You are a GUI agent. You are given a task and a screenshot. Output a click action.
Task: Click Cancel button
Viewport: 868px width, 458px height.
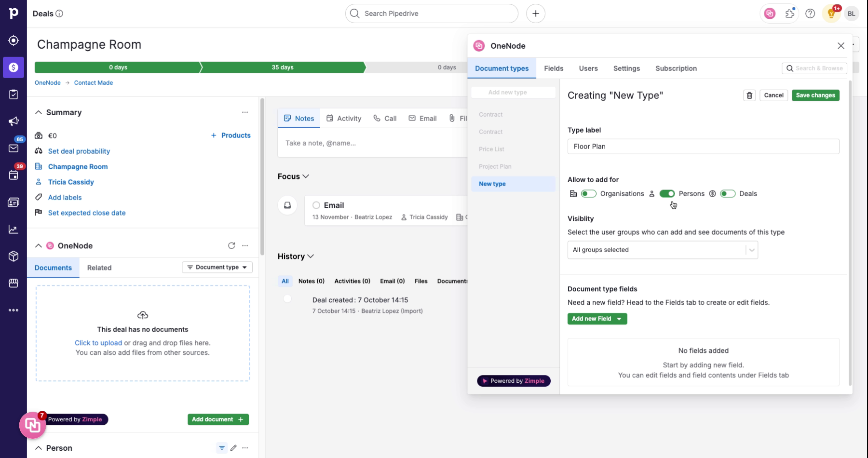(773, 95)
